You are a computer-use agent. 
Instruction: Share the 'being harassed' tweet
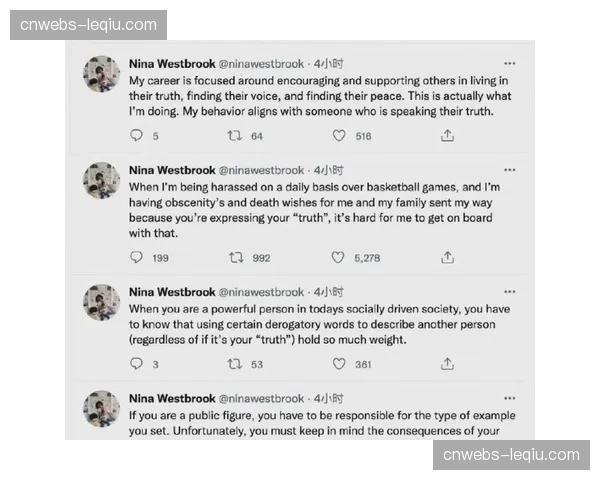447,257
